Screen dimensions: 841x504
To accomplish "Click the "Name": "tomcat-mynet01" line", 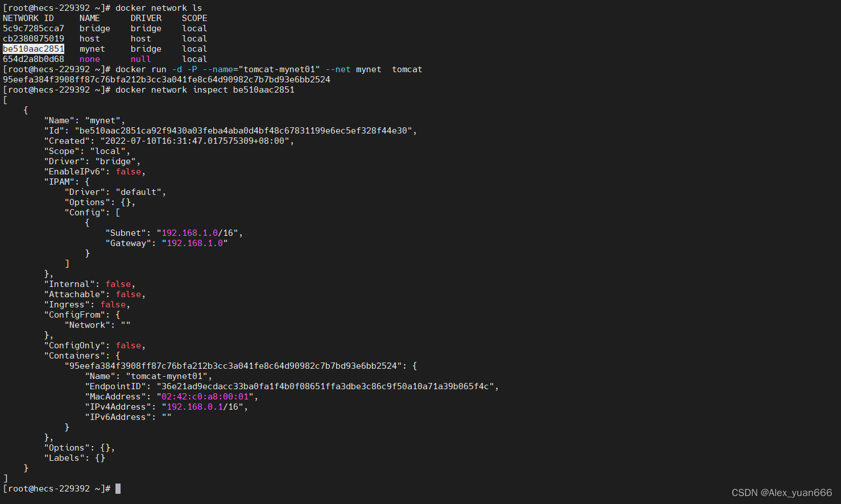I will point(148,376).
